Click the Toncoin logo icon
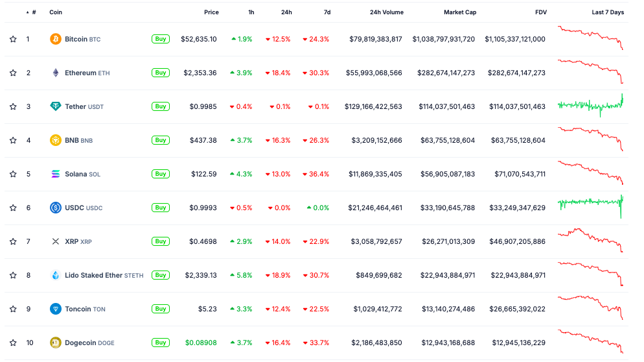 (56, 309)
